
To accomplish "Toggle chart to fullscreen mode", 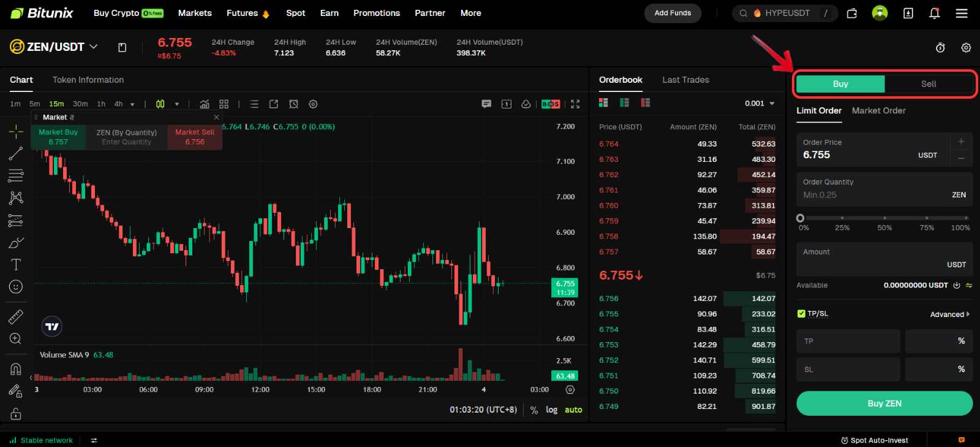I will click(x=575, y=104).
